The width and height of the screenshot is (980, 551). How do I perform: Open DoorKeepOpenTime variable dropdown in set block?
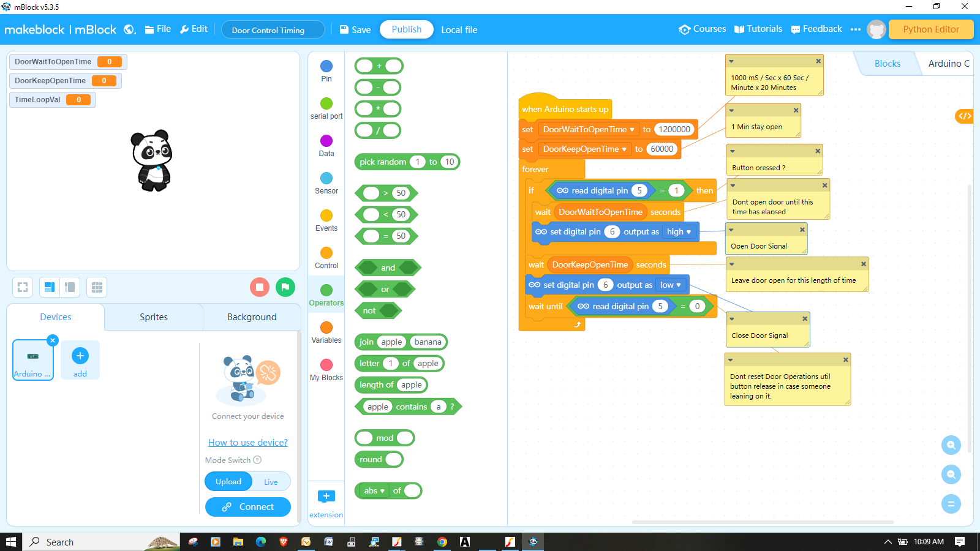[x=624, y=149]
